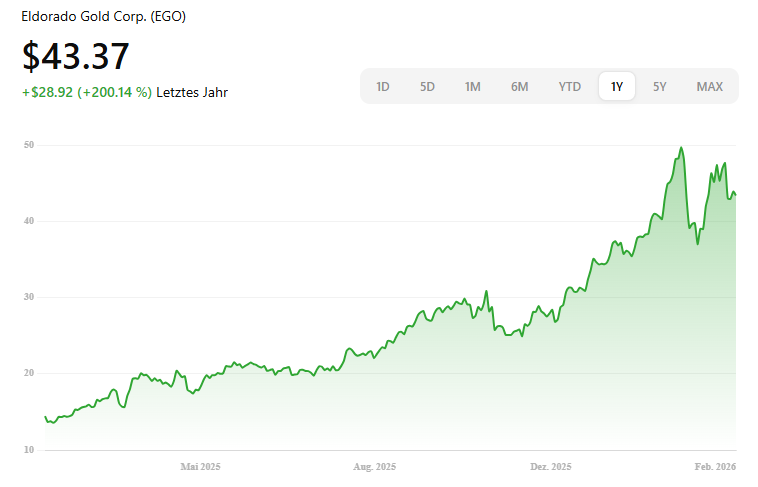Click the +$28.92 (+200.14 %) change text
This screenshot has height=487, width=758.
87,92
